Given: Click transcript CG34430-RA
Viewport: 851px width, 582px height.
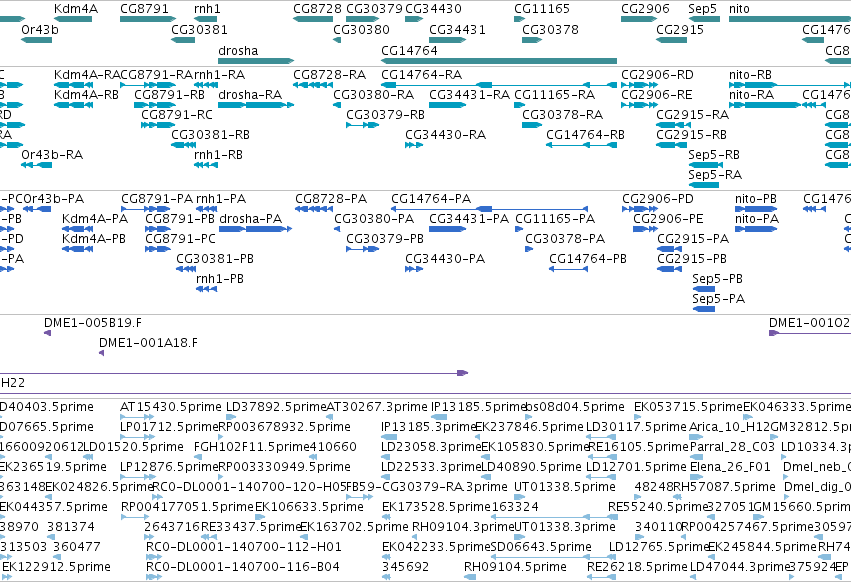Looking at the screenshot, I should [414, 145].
